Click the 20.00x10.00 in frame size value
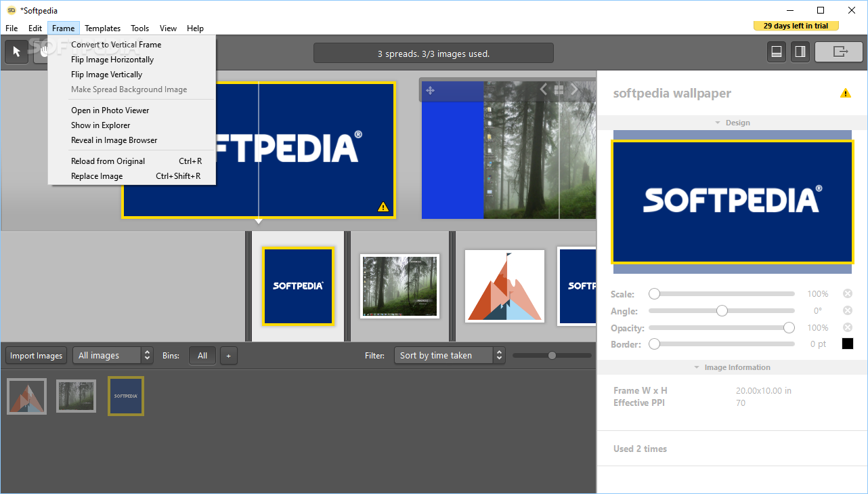868x494 pixels. coord(764,390)
